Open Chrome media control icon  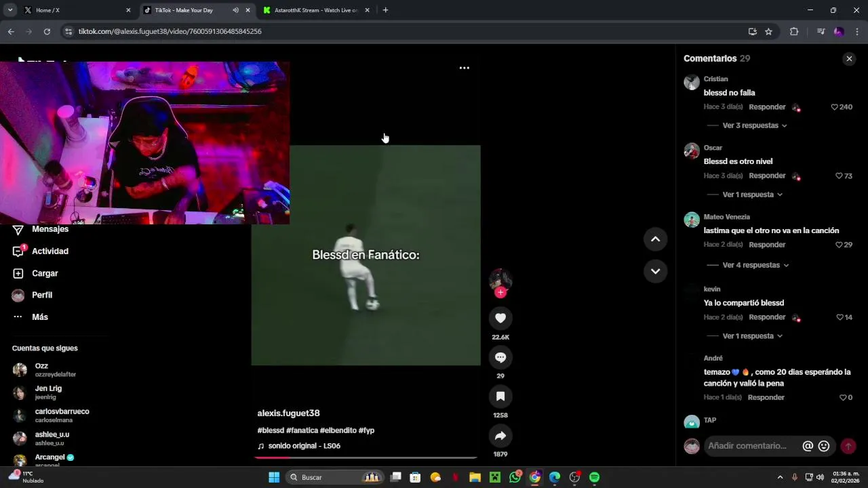tap(821, 31)
